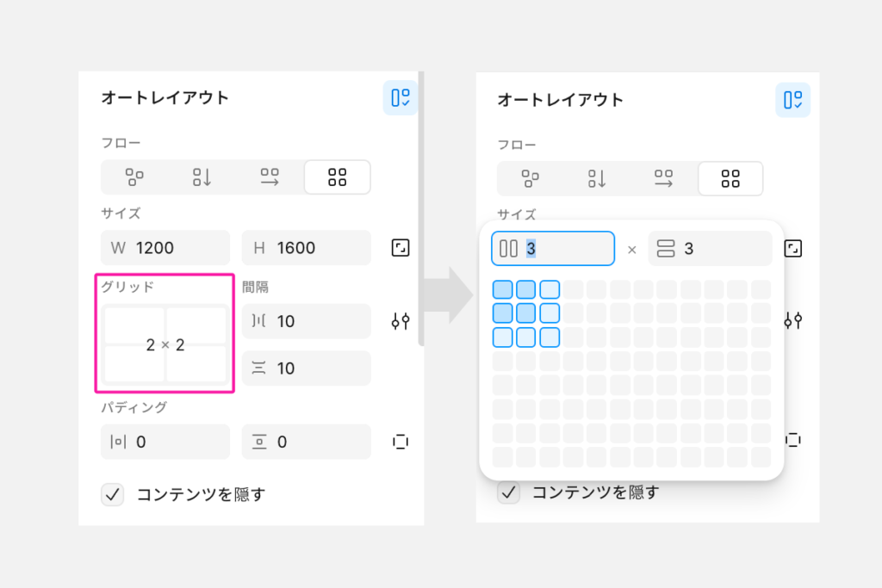Select horizontal flow icon in left panel
The width and height of the screenshot is (882, 588).
click(270, 177)
